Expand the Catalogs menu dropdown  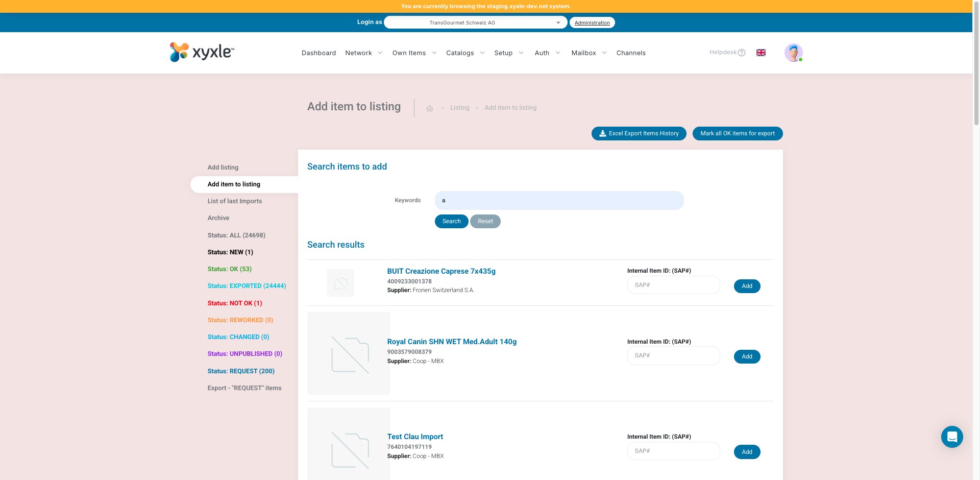pyautogui.click(x=465, y=53)
